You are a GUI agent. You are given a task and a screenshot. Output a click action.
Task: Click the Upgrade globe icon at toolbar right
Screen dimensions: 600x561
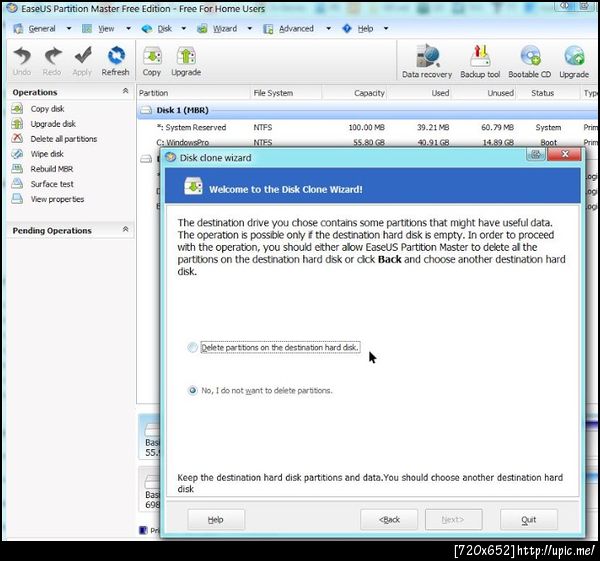(574, 61)
